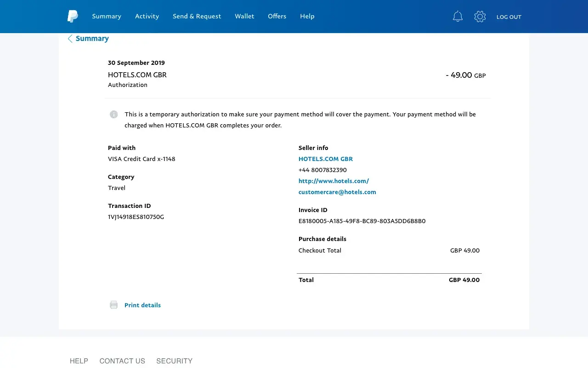The height and width of the screenshot is (368, 588).
Task: Open the Summary menu item
Action: click(107, 17)
